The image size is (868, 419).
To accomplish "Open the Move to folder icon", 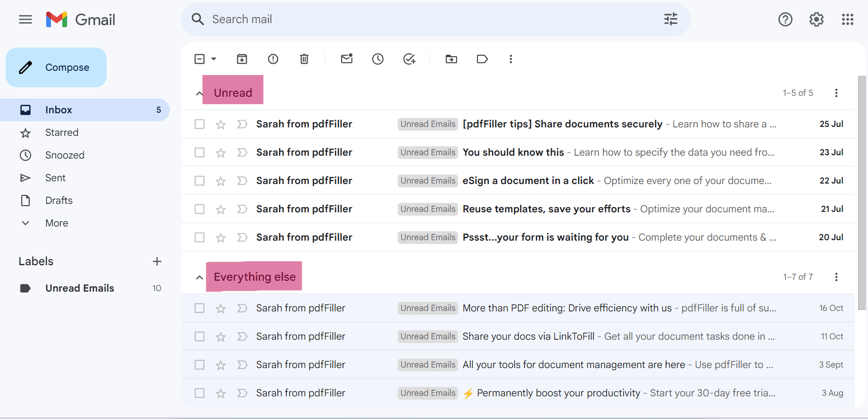I will click(x=451, y=59).
